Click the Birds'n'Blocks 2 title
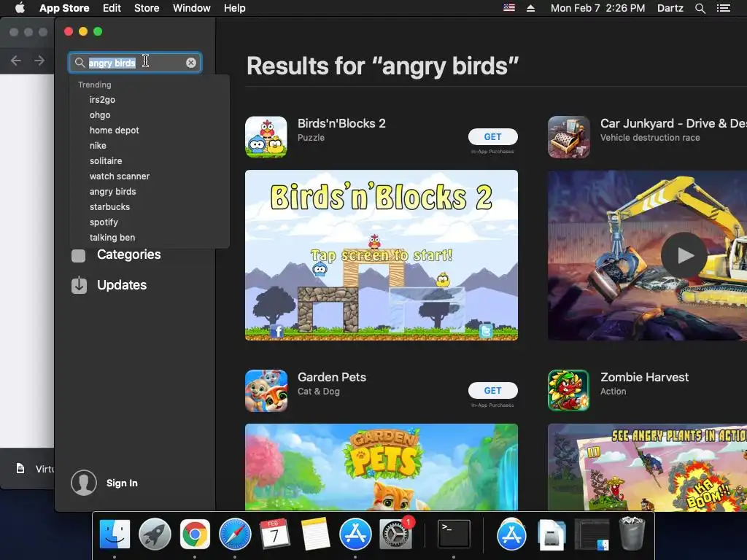Image resolution: width=747 pixels, height=560 pixels. click(341, 123)
